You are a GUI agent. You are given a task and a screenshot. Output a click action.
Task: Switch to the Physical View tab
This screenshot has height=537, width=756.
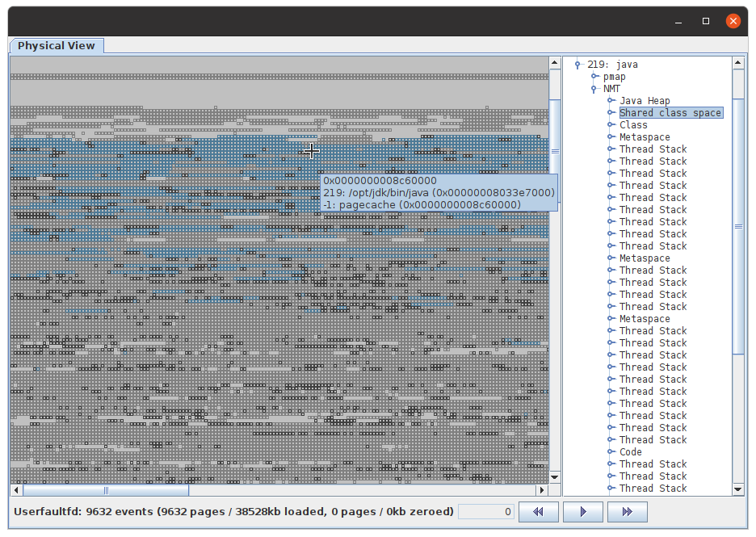pos(56,46)
